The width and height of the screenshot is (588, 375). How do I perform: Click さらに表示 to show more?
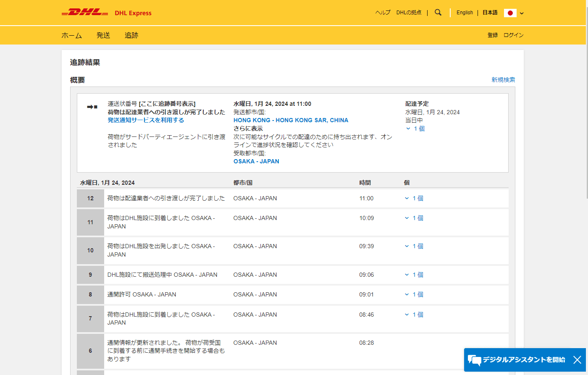(248, 128)
